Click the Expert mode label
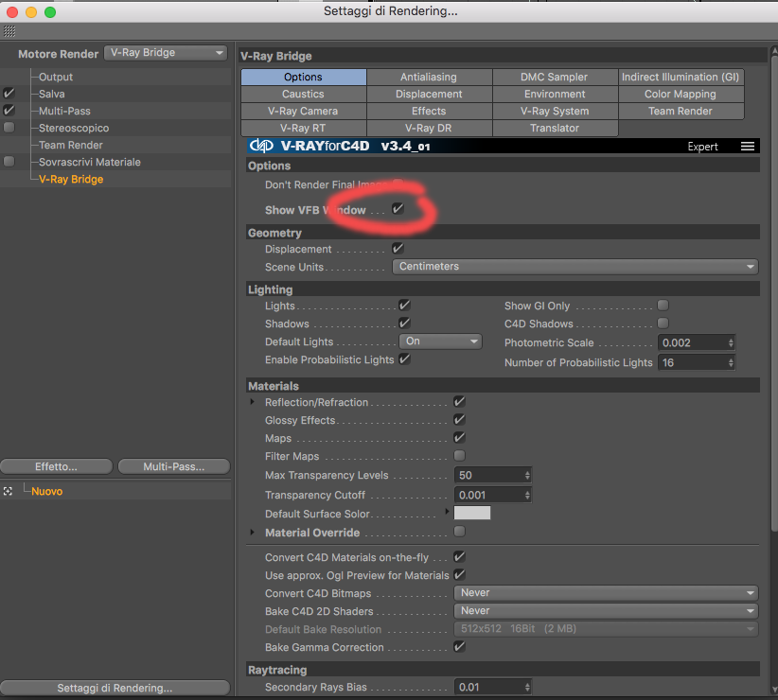This screenshot has width=778, height=700. point(702,147)
